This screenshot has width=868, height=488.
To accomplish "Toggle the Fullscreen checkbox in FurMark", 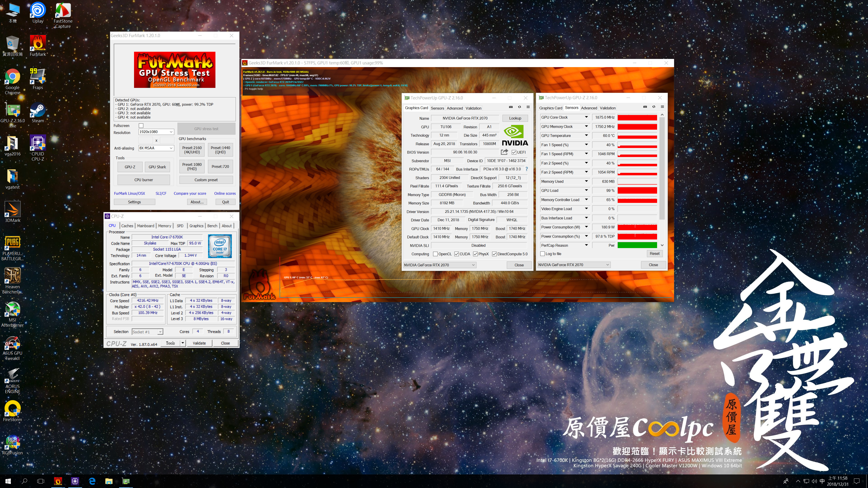I will [x=141, y=126].
